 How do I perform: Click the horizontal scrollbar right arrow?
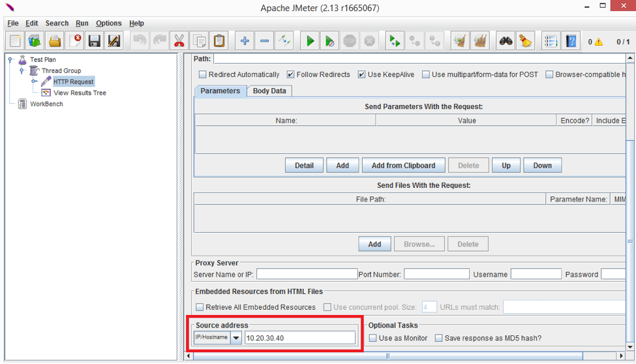point(621,356)
